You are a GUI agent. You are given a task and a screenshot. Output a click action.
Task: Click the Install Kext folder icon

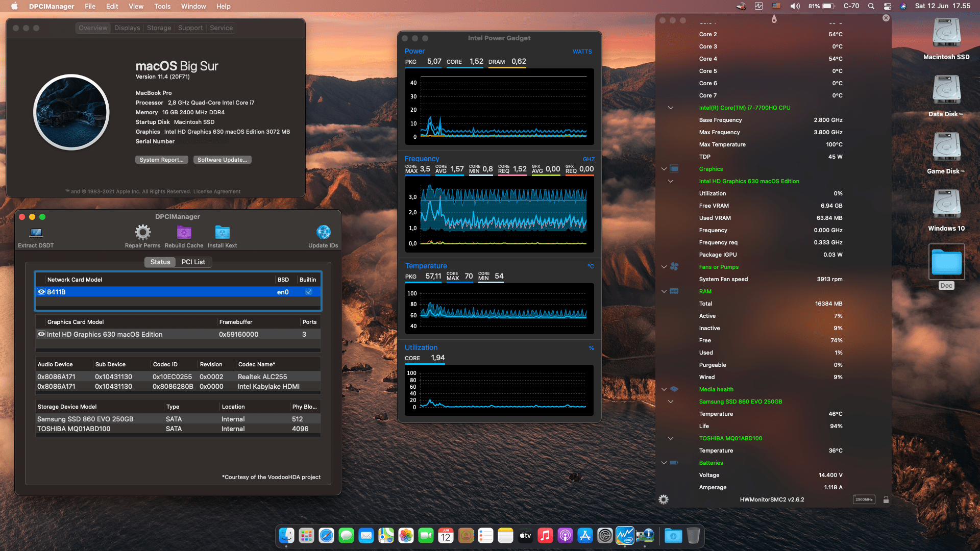pos(223,233)
